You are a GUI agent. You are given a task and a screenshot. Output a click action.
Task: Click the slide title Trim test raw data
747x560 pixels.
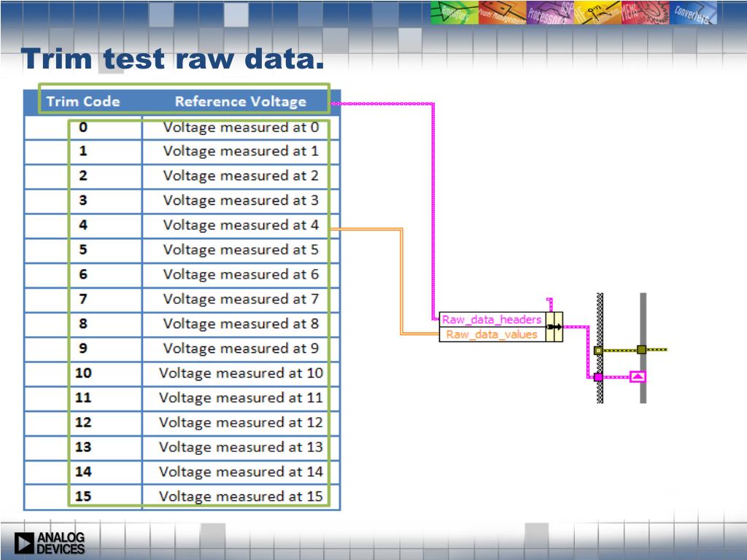pyautogui.click(x=172, y=59)
